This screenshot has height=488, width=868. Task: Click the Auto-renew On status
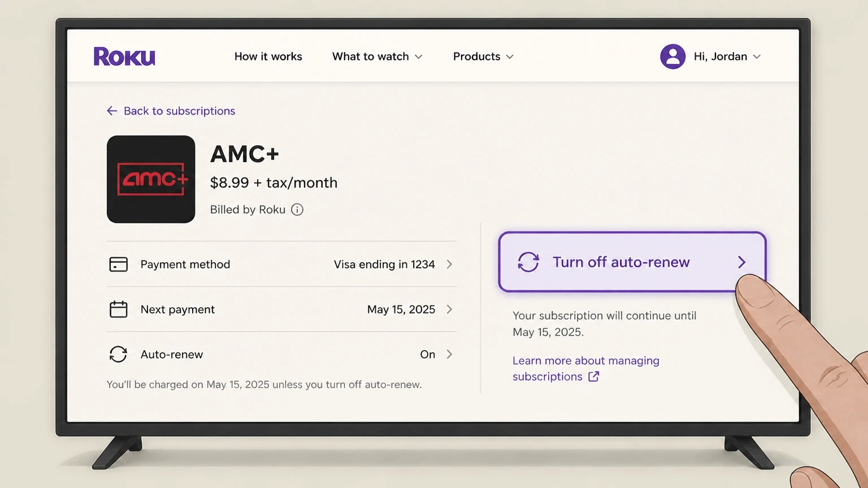428,355
